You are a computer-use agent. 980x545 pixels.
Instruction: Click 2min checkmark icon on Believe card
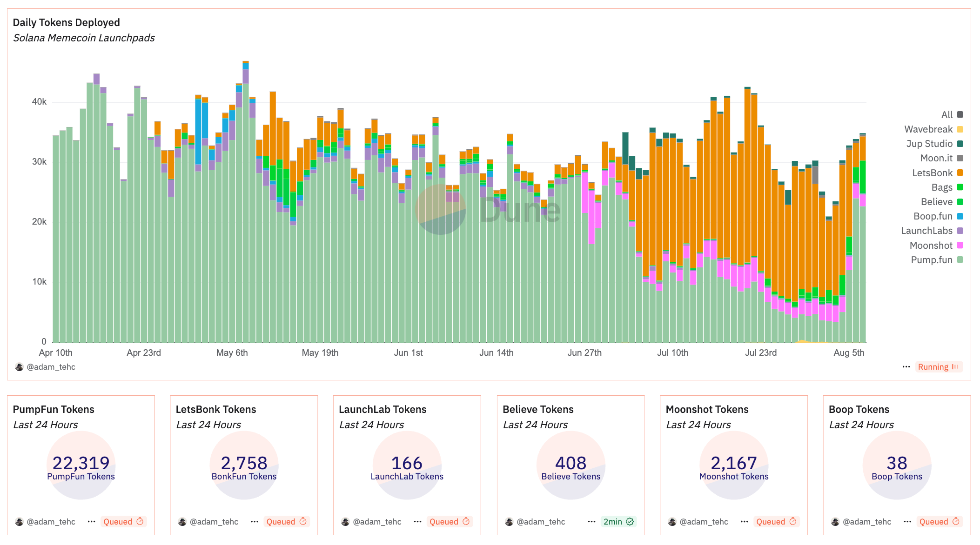(x=630, y=522)
